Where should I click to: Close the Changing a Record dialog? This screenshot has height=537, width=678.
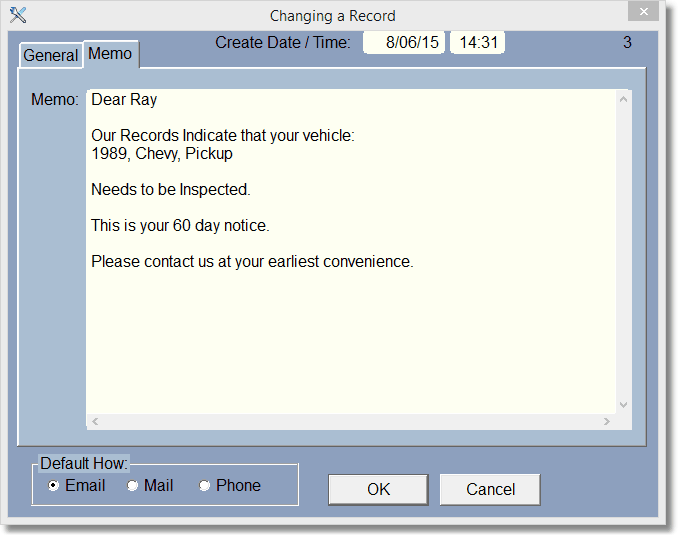click(x=642, y=12)
